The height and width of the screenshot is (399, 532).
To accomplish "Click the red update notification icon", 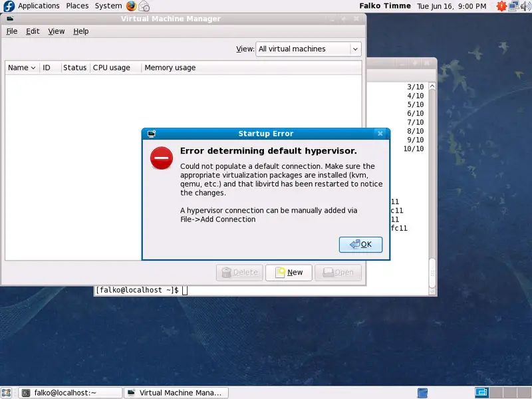I will (x=501, y=6).
